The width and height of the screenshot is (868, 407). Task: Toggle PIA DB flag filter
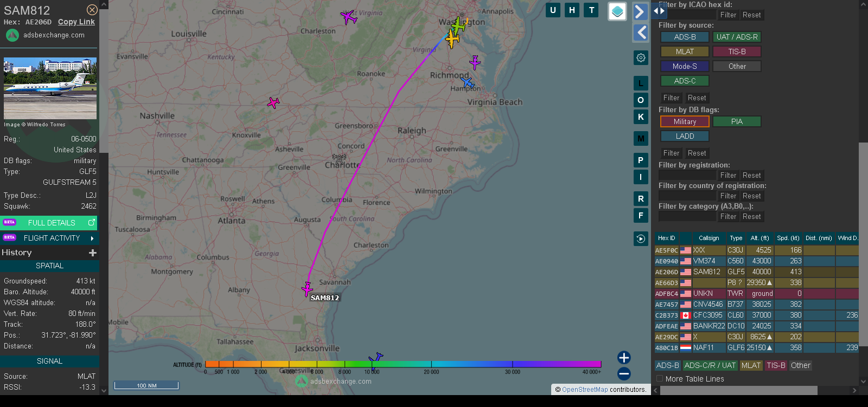(737, 121)
